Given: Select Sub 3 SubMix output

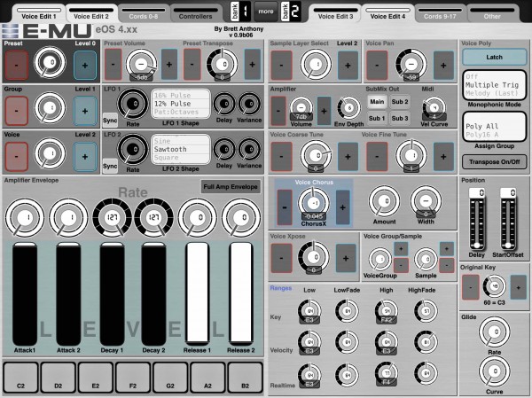Looking at the screenshot, I should point(400,119).
